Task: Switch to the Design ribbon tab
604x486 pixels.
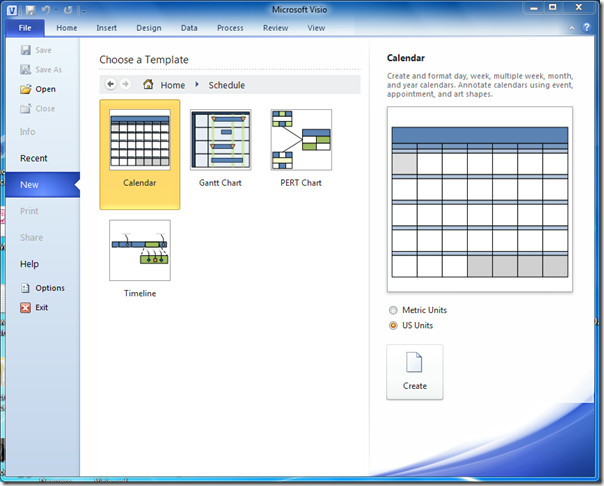Action: (x=149, y=28)
